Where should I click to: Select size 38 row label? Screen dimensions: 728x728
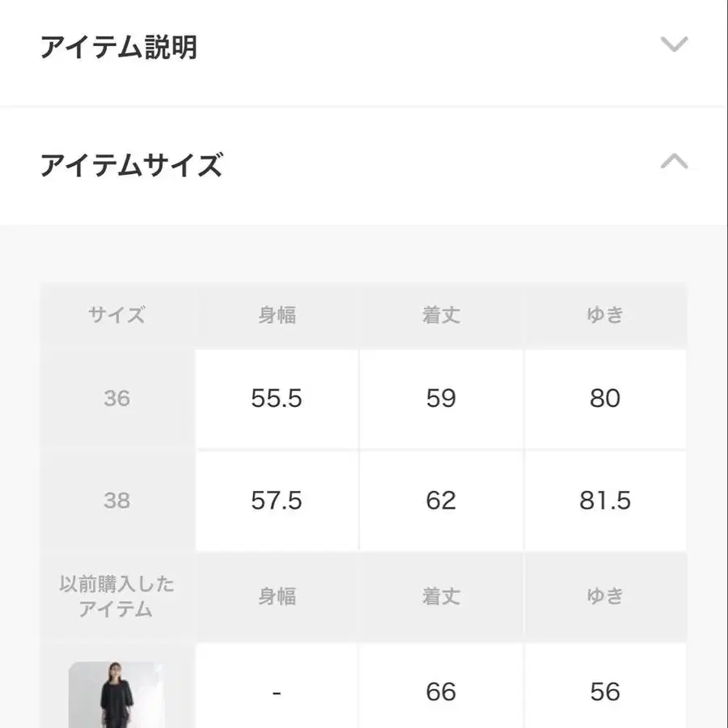[117, 500]
